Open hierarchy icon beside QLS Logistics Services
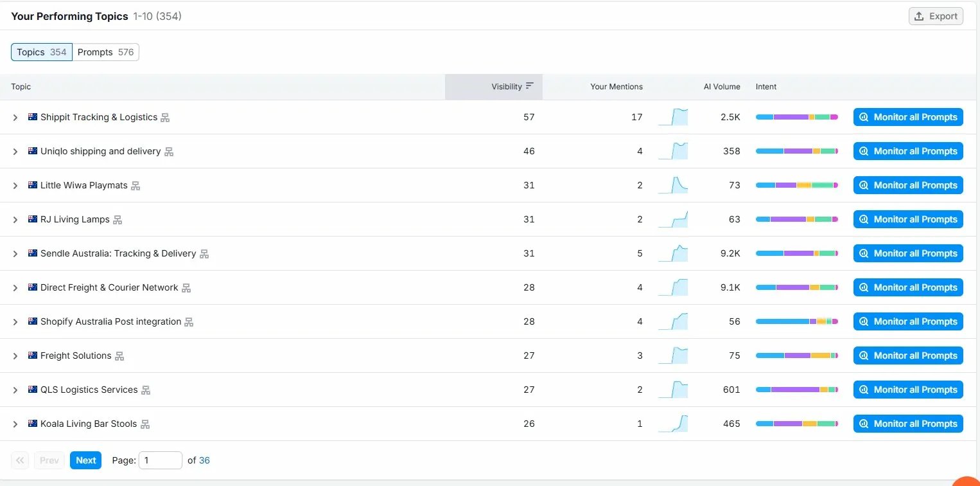980x486 pixels. [146, 390]
